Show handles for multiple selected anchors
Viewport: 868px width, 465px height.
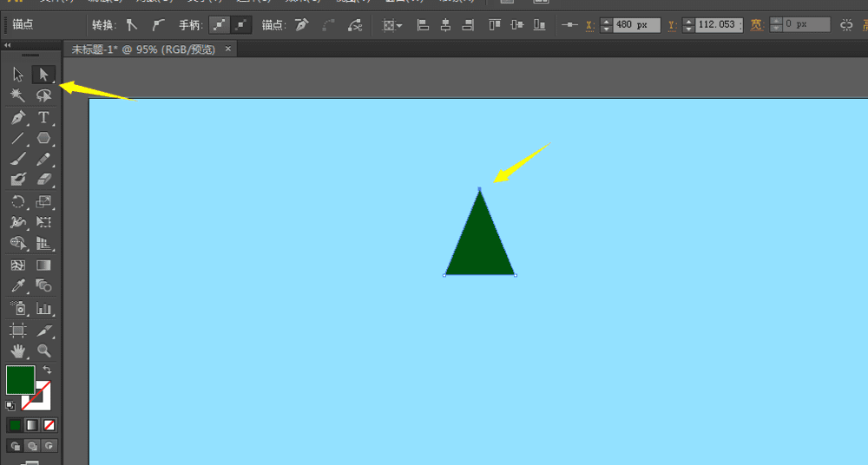[220, 25]
